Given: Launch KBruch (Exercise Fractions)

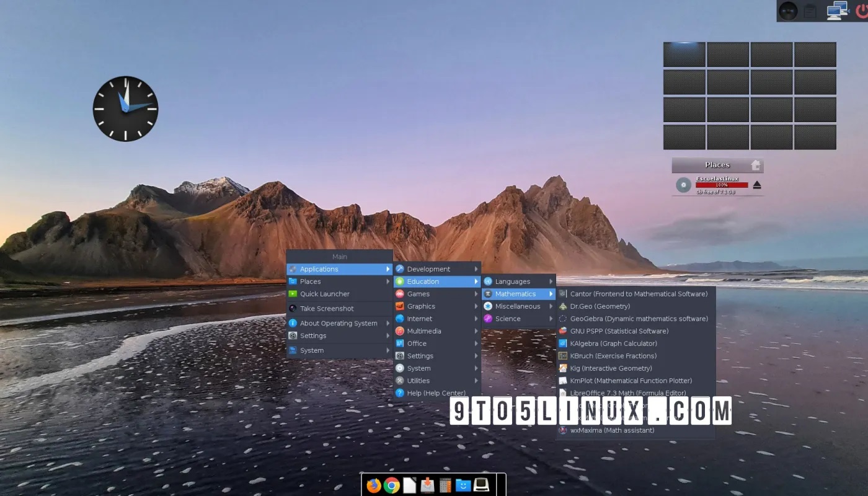Looking at the screenshot, I should (636, 356).
